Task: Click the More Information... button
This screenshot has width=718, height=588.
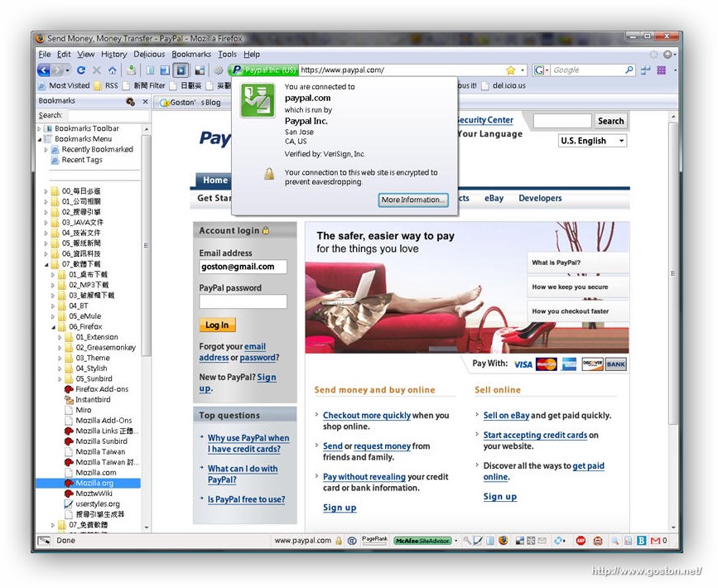Action: click(x=413, y=200)
